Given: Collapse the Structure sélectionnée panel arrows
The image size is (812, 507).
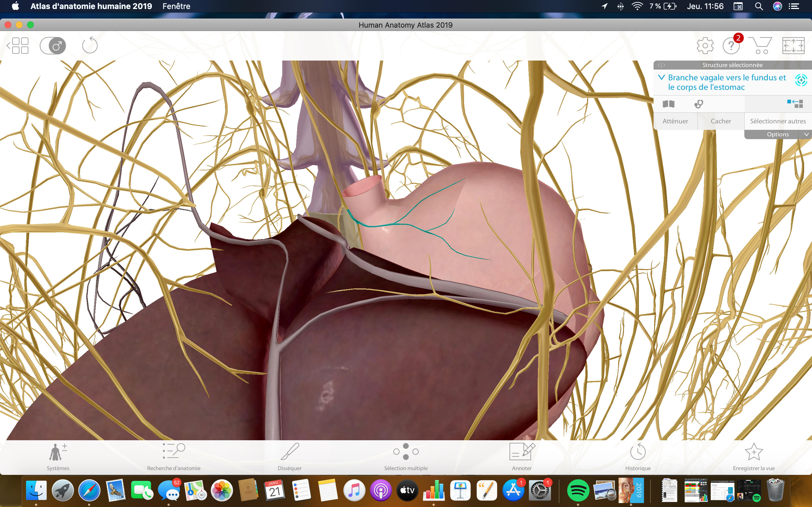Looking at the screenshot, I should coord(661,65).
